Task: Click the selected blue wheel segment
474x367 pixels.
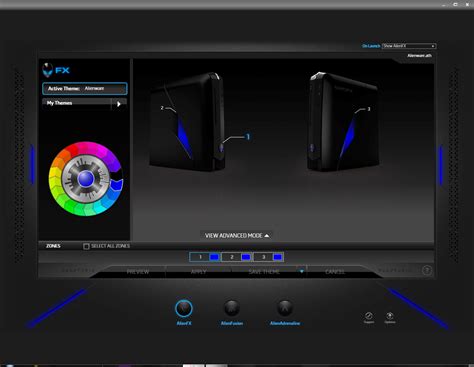Action: click(116, 184)
